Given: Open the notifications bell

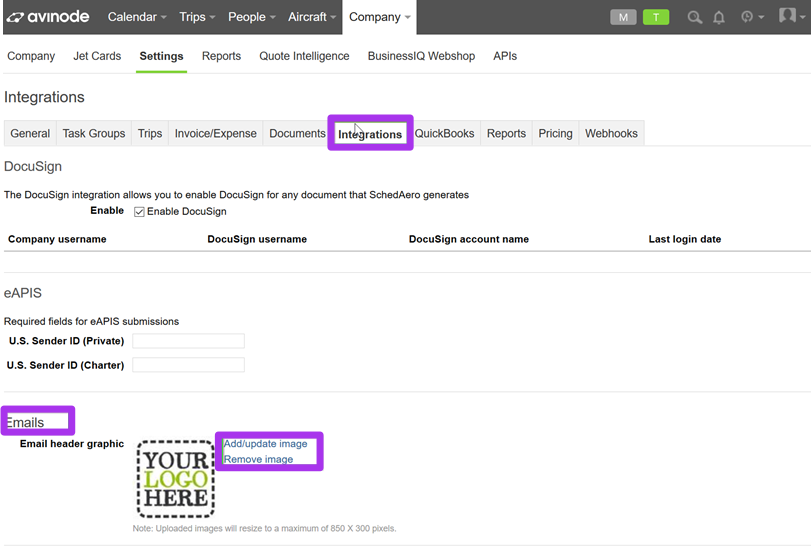Looking at the screenshot, I should pyautogui.click(x=718, y=18).
